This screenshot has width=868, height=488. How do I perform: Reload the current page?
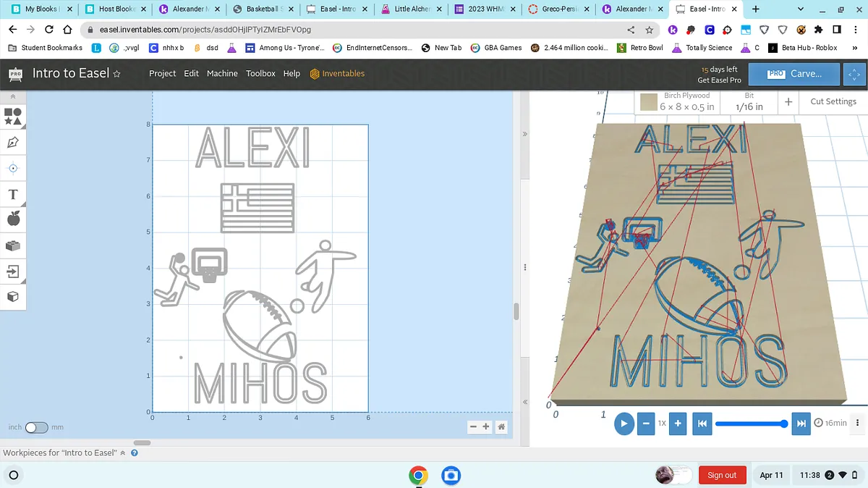(x=48, y=30)
